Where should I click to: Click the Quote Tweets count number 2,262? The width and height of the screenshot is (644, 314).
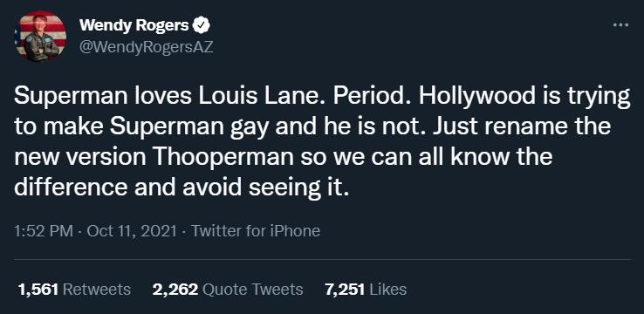click(x=175, y=290)
